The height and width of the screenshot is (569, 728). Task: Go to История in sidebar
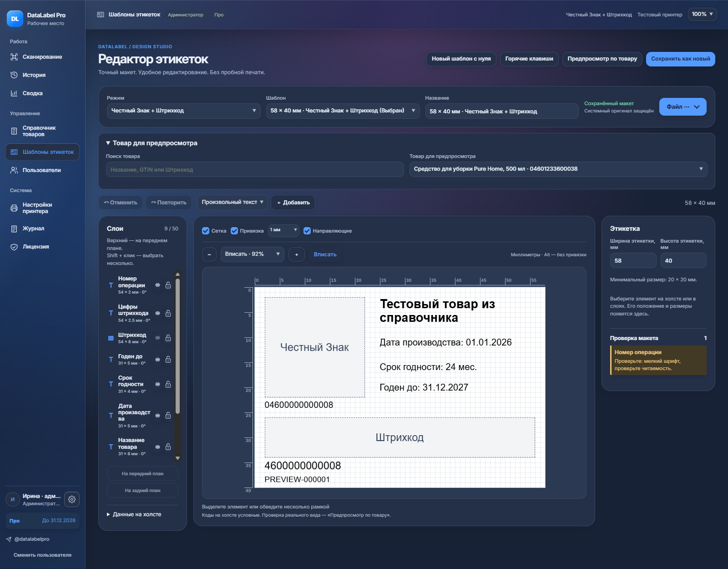point(42,75)
